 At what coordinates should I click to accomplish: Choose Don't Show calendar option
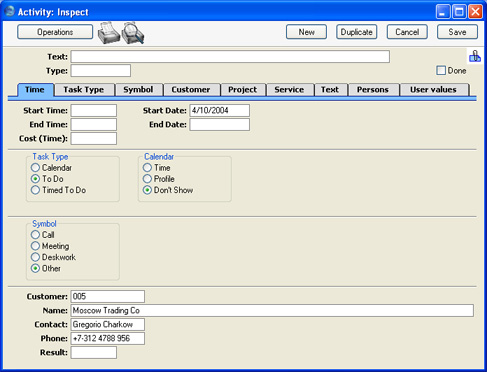147,190
